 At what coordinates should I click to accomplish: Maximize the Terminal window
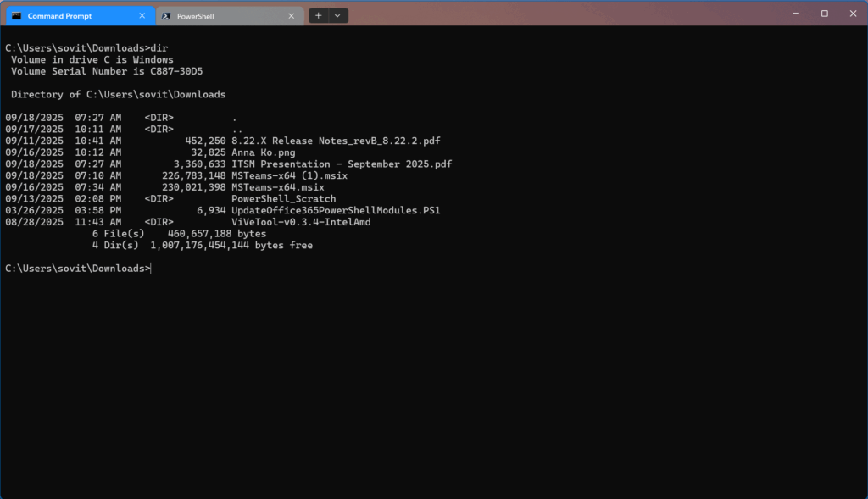[x=824, y=14]
